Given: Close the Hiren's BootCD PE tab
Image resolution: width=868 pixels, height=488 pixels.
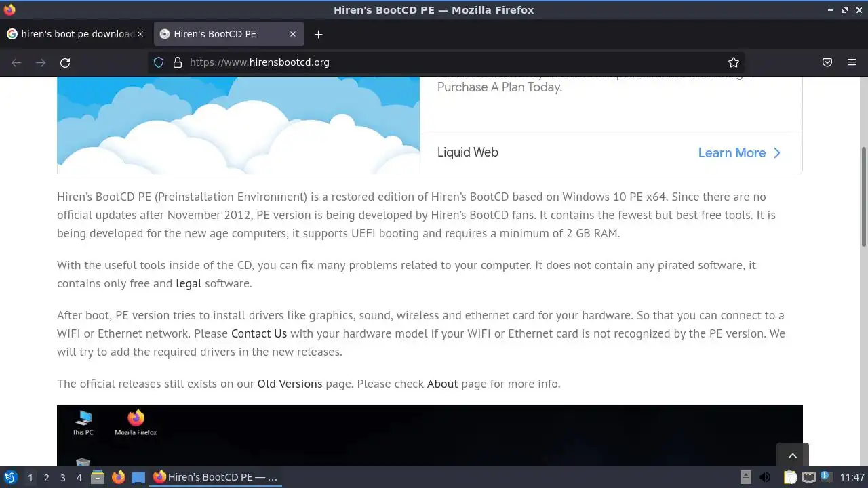Looking at the screenshot, I should pos(293,34).
